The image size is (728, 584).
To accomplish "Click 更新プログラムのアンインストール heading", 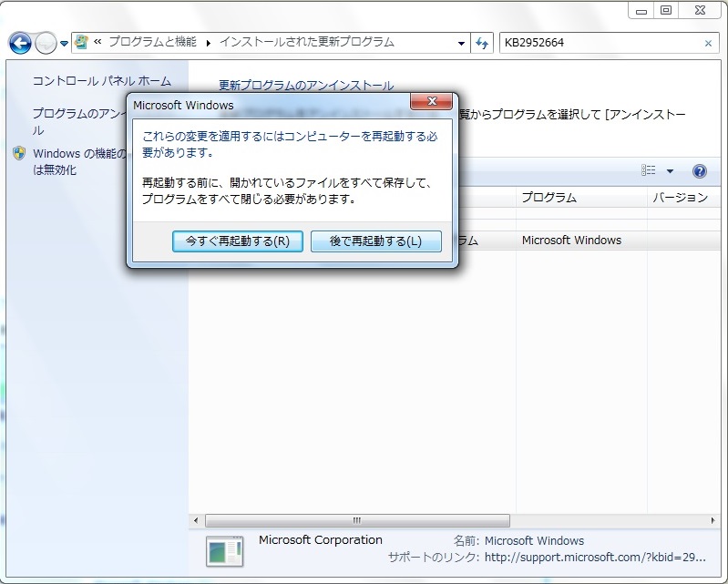I will pos(306,86).
